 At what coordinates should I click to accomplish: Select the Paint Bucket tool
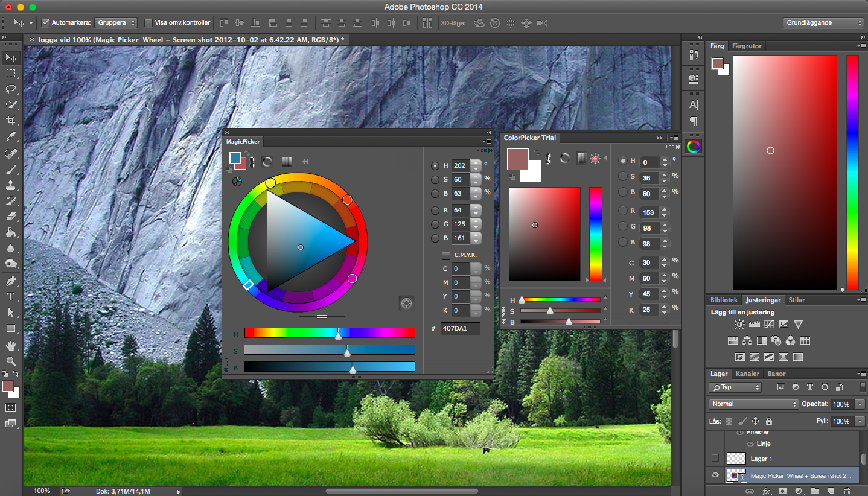coord(11,232)
